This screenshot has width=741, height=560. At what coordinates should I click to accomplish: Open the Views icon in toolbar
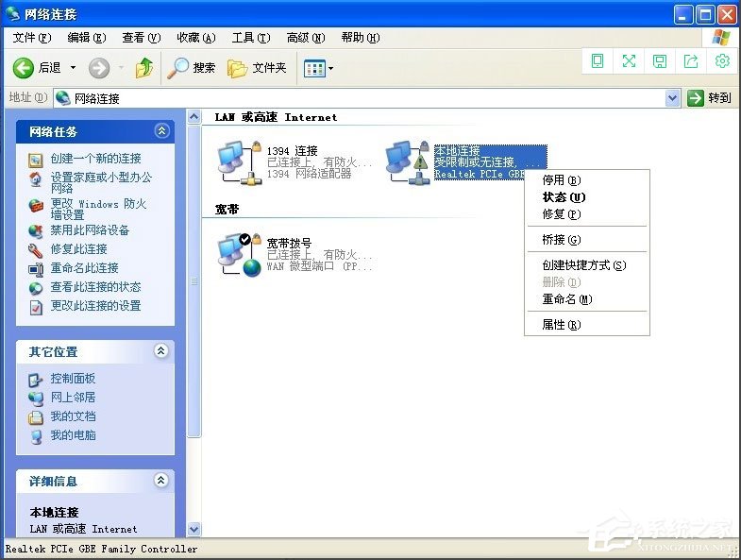(x=313, y=69)
